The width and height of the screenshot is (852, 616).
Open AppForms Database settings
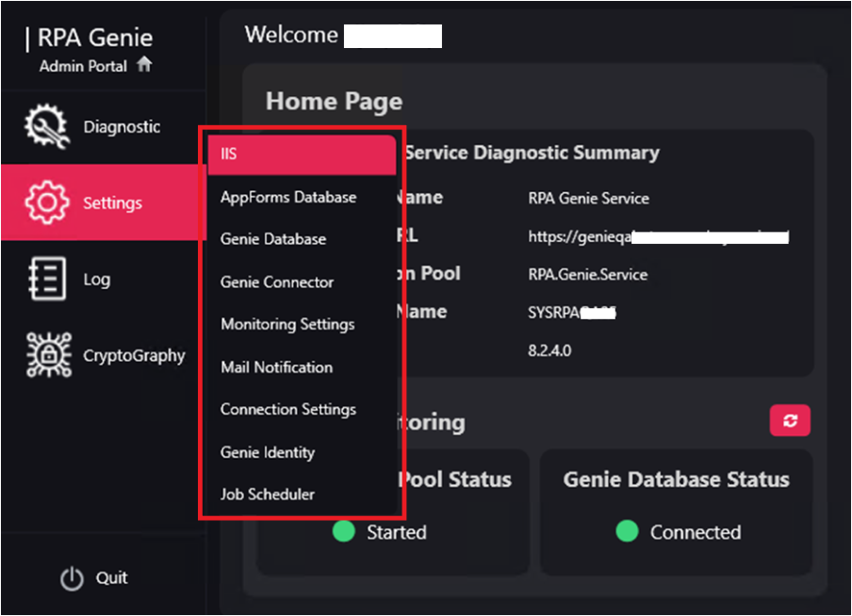point(288,197)
